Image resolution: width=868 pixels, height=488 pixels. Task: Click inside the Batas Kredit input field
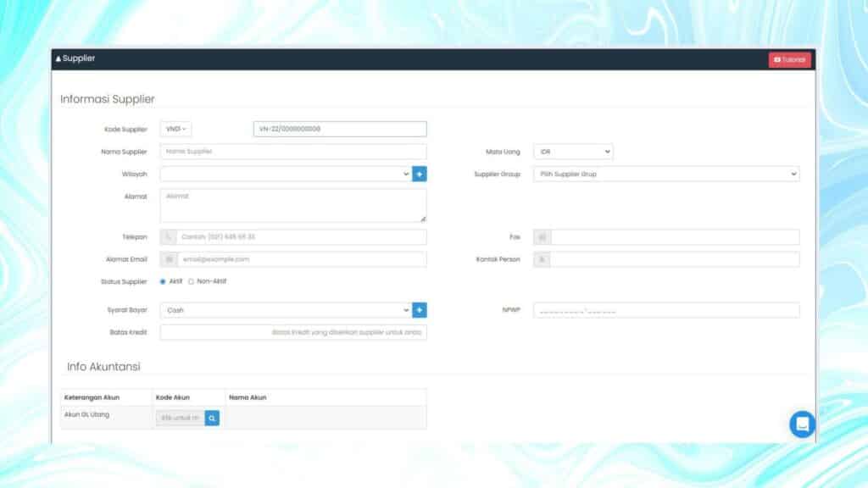coord(292,331)
